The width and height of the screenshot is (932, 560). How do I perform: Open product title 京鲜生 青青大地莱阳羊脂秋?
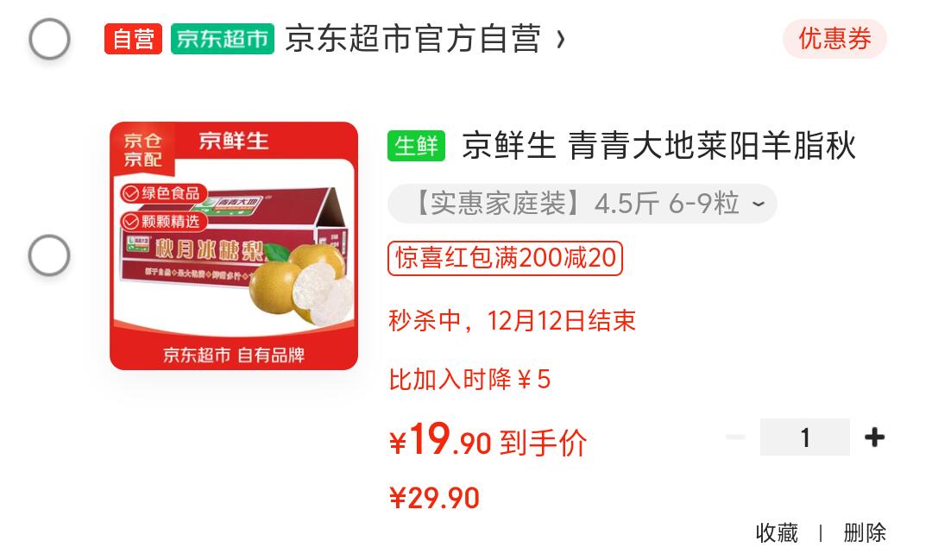tap(658, 146)
